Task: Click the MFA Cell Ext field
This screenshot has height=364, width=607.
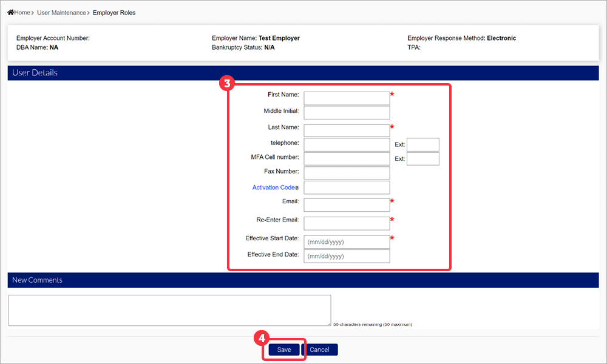Action: coord(422,158)
